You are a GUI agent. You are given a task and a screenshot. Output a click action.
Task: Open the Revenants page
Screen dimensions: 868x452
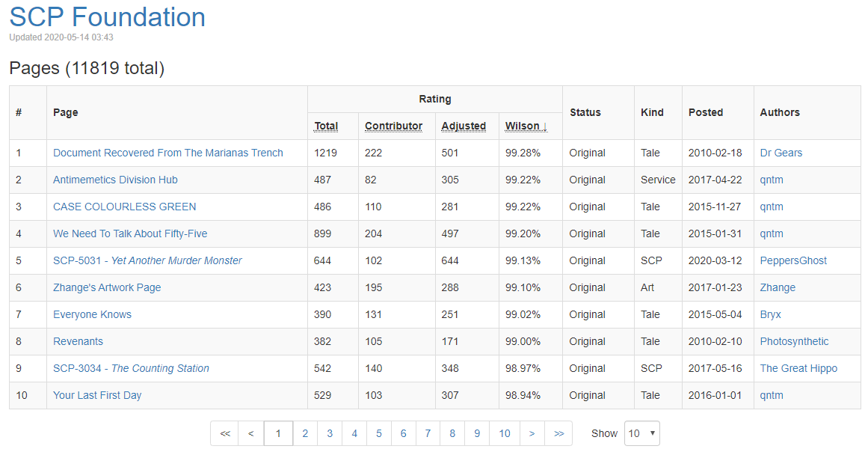78,341
